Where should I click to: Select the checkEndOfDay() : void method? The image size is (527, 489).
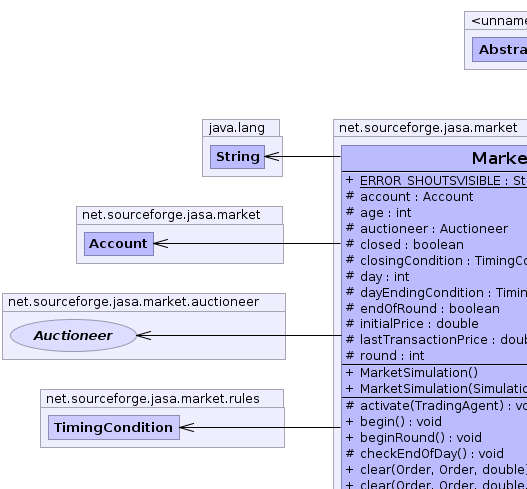click(x=425, y=454)
